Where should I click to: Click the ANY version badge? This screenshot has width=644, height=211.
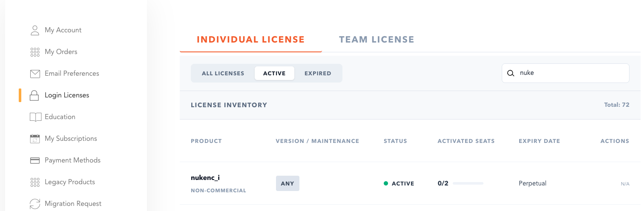(x=287, y=183)
